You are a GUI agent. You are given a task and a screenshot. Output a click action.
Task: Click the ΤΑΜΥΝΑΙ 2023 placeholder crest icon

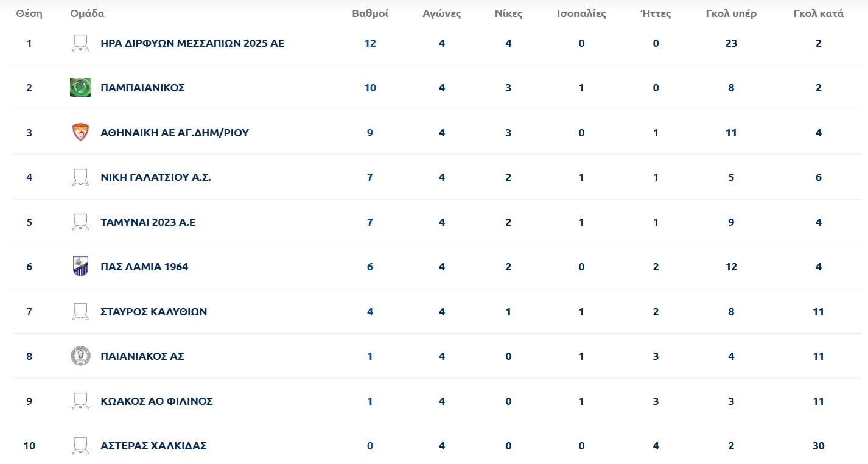pyautogui.click(x=80, y=222)
